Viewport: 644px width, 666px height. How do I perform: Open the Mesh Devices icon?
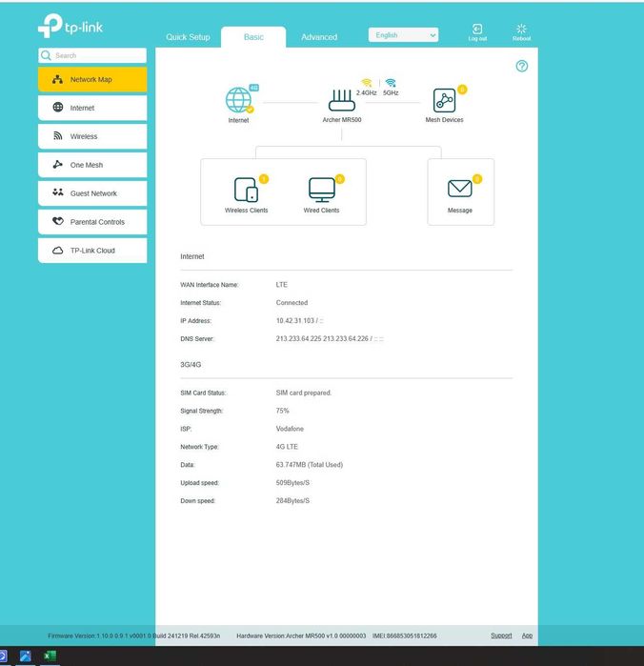coord(444,100)
